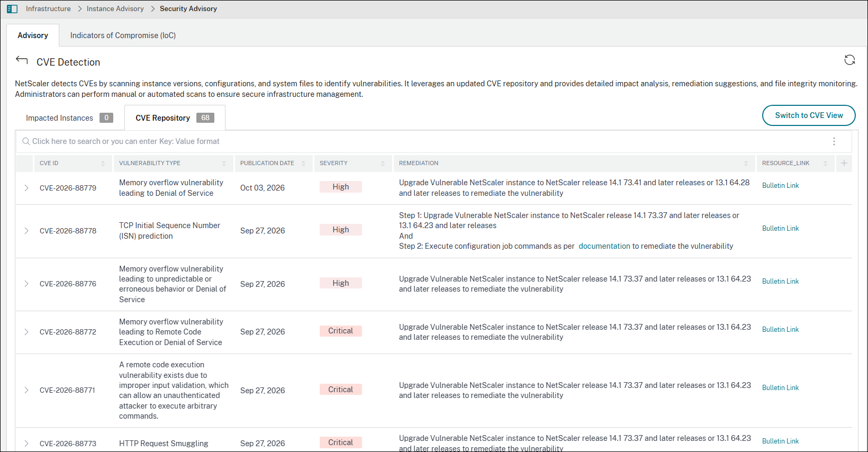Screen dimensions: 868x452
Task: Open Indicators of Compromise (IoC) tab
Action: tap(123, 35)
